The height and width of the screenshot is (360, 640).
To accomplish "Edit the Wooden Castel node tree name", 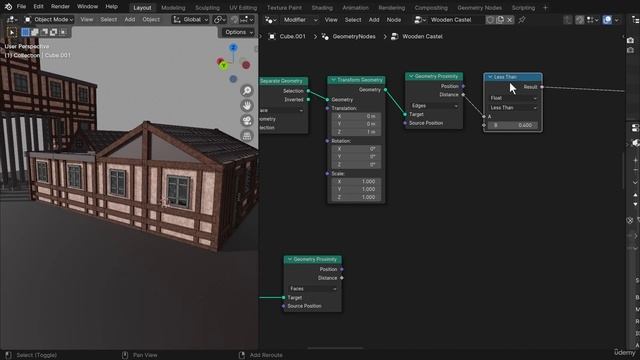I will 456,20.
